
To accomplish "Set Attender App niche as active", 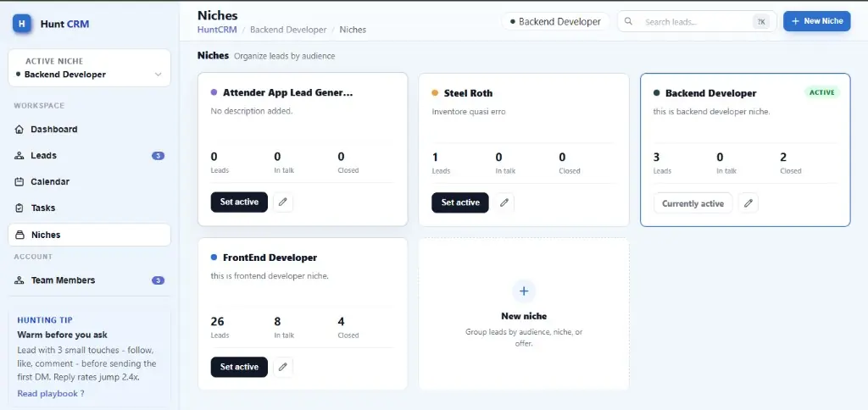I will 239,202.
